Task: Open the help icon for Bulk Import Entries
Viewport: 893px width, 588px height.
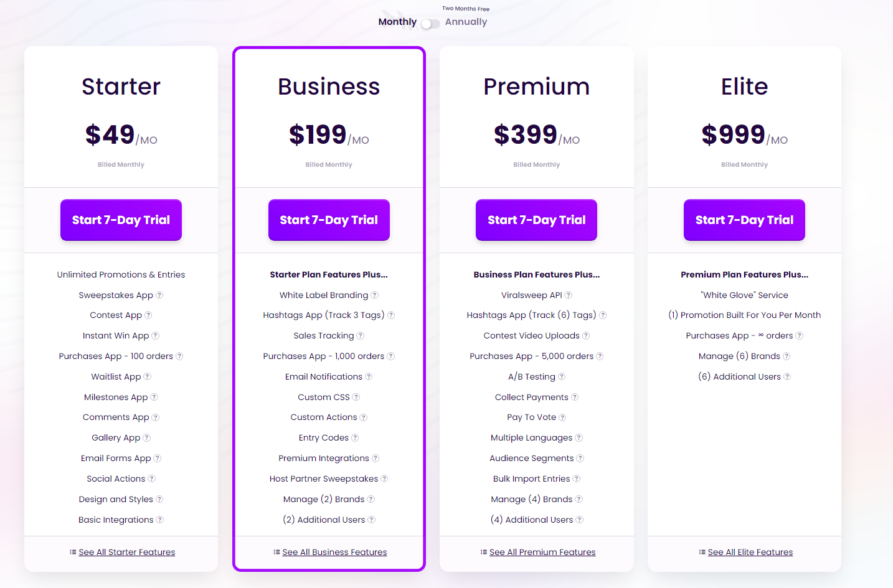Action: 576,478
